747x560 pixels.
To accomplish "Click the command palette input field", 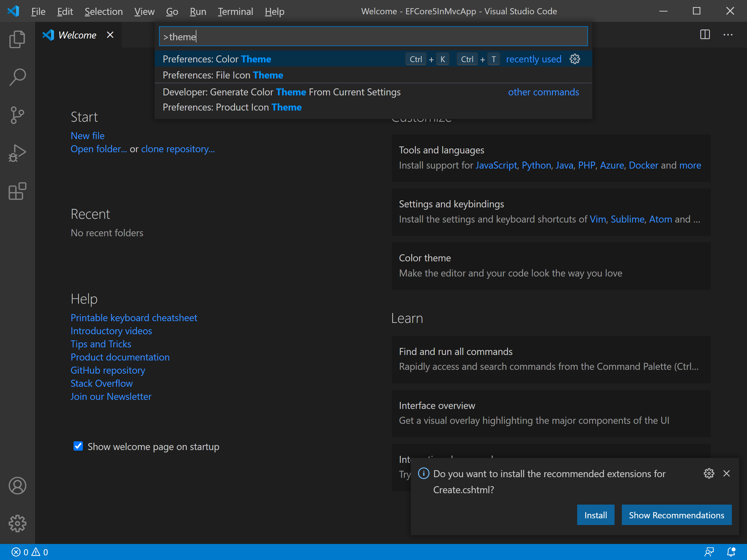I will 373,36.
